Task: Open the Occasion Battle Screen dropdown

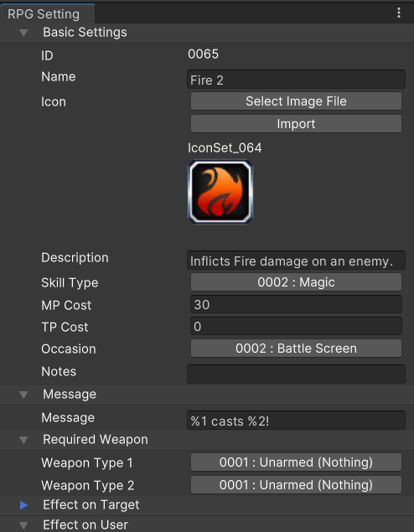Action: pos(296,349)
